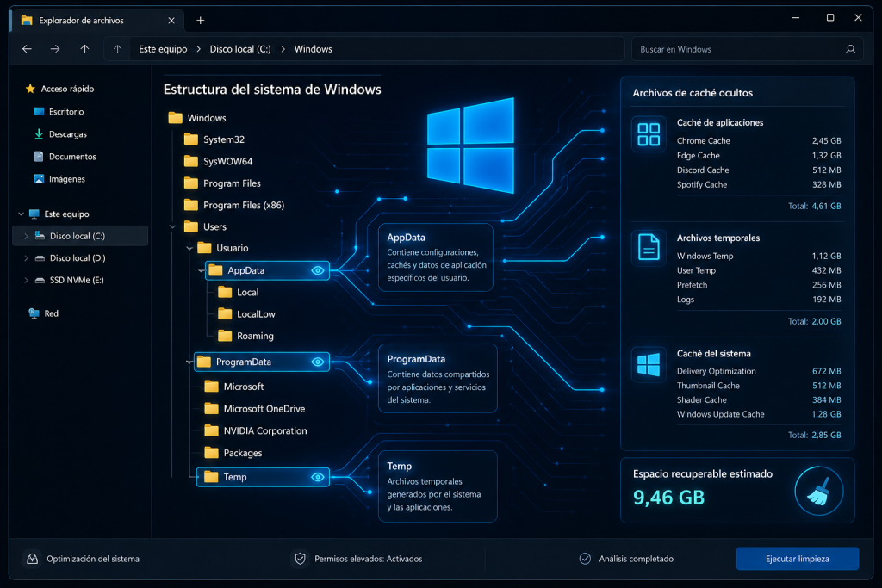Viewport: 882px width, 588px height.
Task: Click the Windows logo graphic
Action: click(470, 145)
